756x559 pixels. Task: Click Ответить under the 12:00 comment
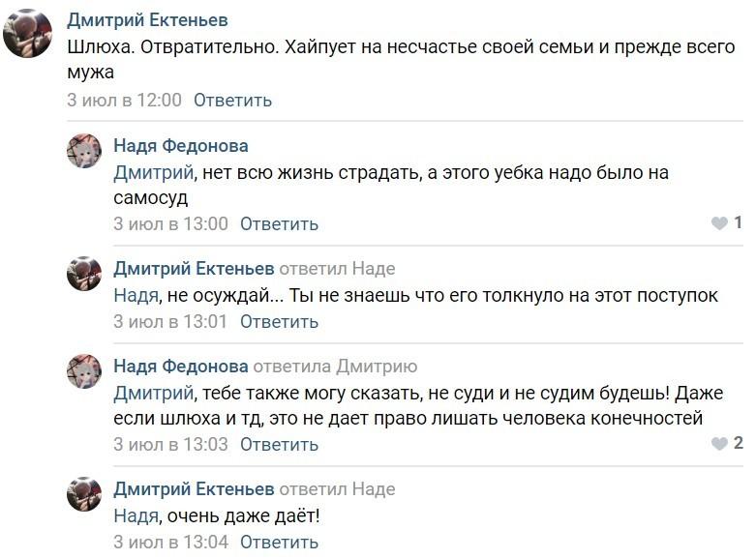pyautogui.click(x=232, y=100)
